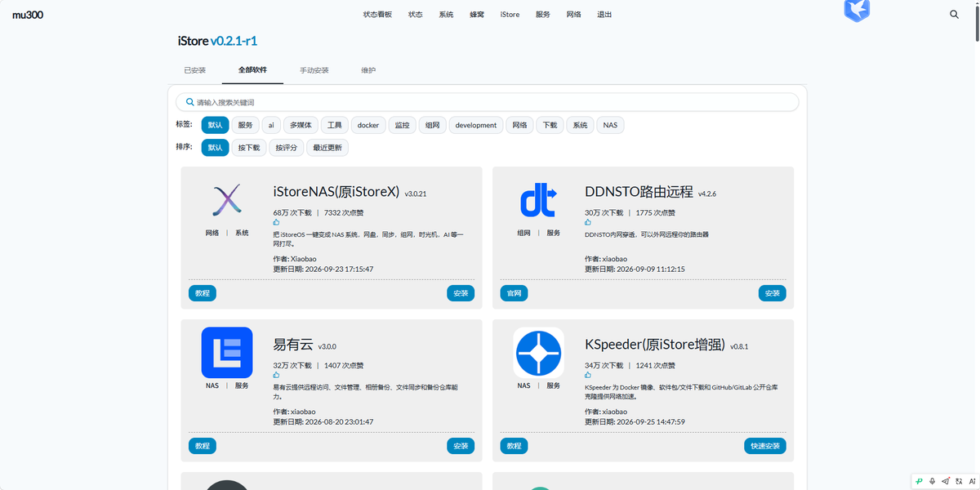The image size is (980, 490).
Task: Filter by the development tag
Action: click(x=476, y=125)
